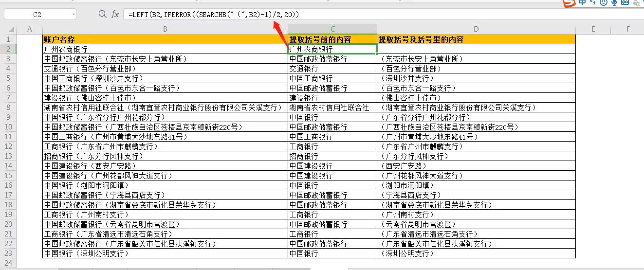Image resolution: width=644 pixels, height=270 pixels.
Task: Open the Sogou emoji smiley panel
Action: 604,3
